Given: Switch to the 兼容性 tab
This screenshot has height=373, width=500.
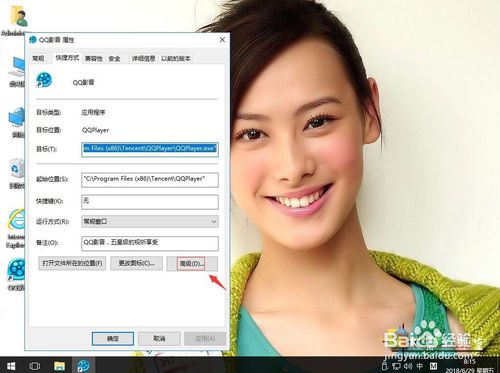Looking at the screenshot, I should click(94, 58).
